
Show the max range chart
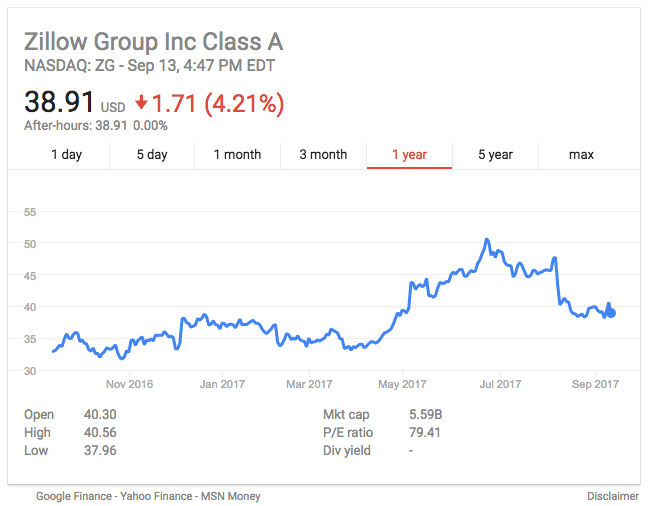[581, 154]
